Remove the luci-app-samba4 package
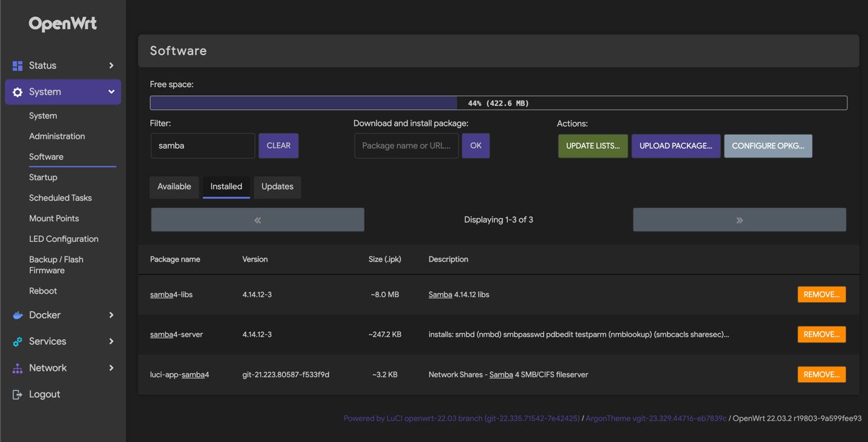The width and height of the screenshot is (868, 442). point(821,374)
